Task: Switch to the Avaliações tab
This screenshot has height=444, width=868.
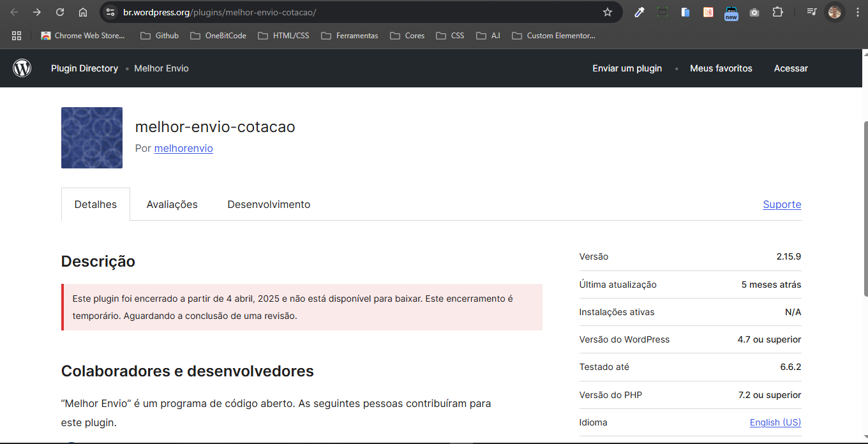Action: pyautogui.click(x=172, y=204)
